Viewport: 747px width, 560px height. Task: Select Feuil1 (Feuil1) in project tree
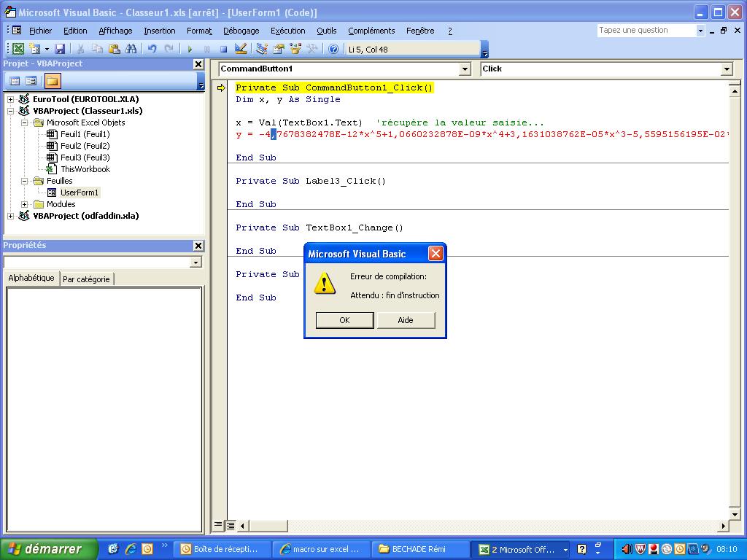point(85,134)
